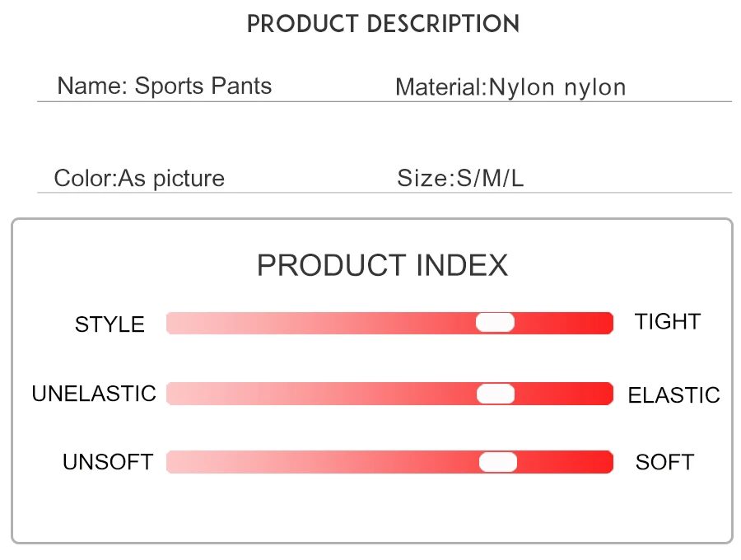Screen dimensions: 741x560
Task: Click the STYLE label
Action: click(x=110, y=324)
